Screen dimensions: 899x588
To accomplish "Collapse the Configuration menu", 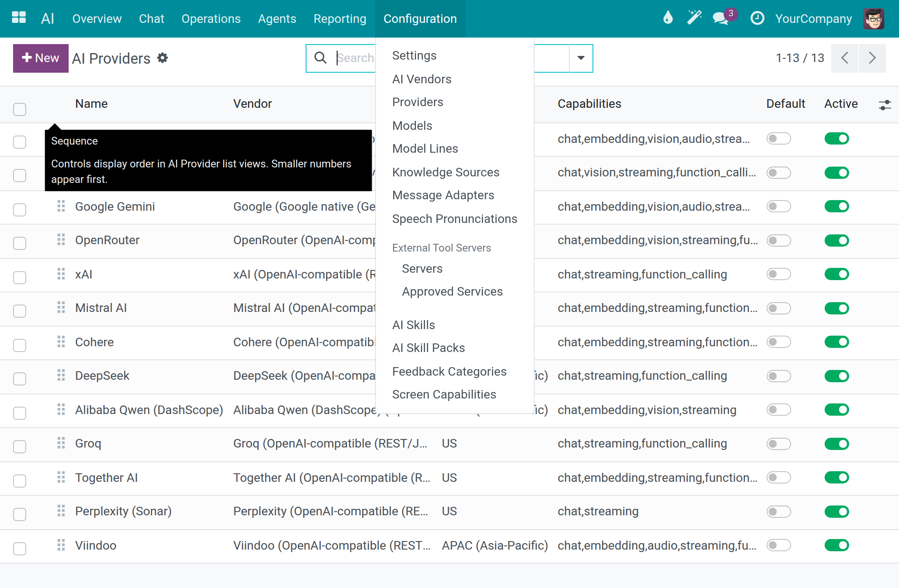I will [x=420, y=18].
